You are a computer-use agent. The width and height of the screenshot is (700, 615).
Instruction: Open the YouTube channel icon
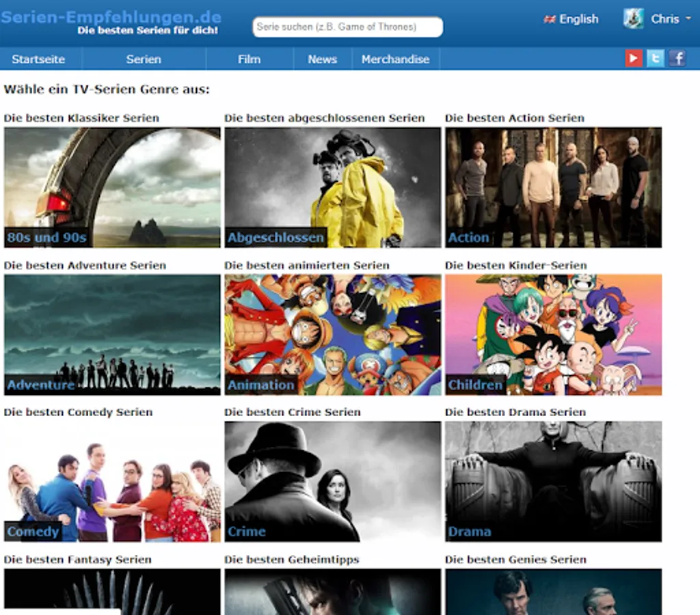click(x=634, y=59)
